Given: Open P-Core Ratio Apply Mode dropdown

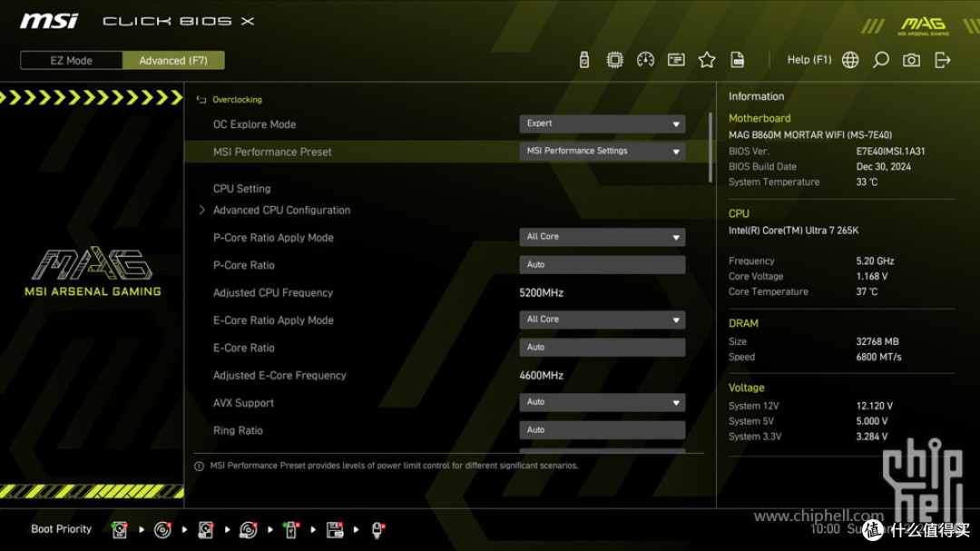Looking at the screenshot, I should [x=602, y=237].
